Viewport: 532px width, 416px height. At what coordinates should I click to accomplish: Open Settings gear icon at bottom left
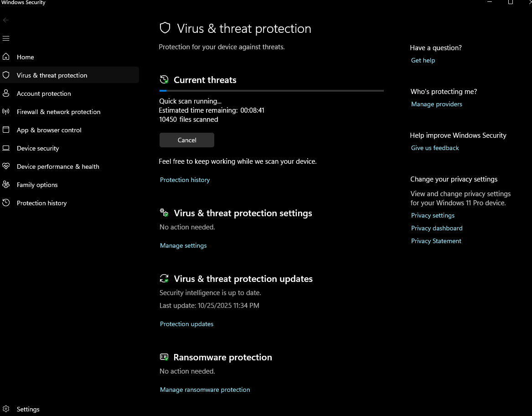(6, 409)
